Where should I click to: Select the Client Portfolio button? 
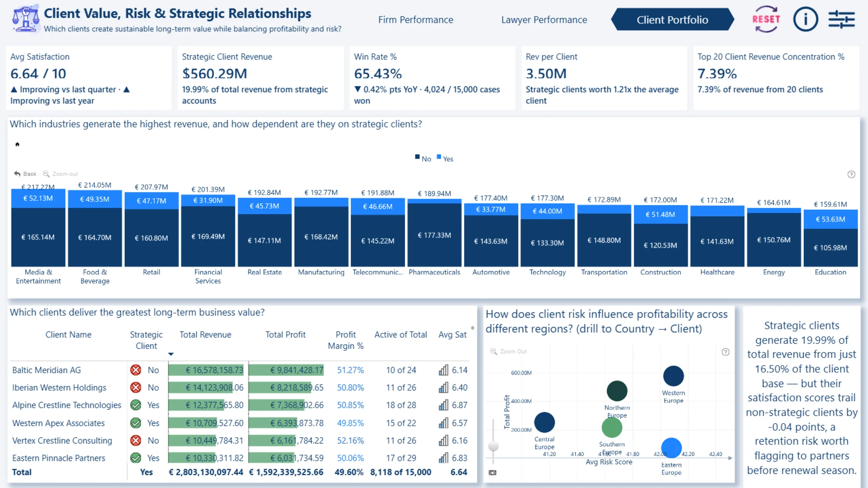pos(672,20)
